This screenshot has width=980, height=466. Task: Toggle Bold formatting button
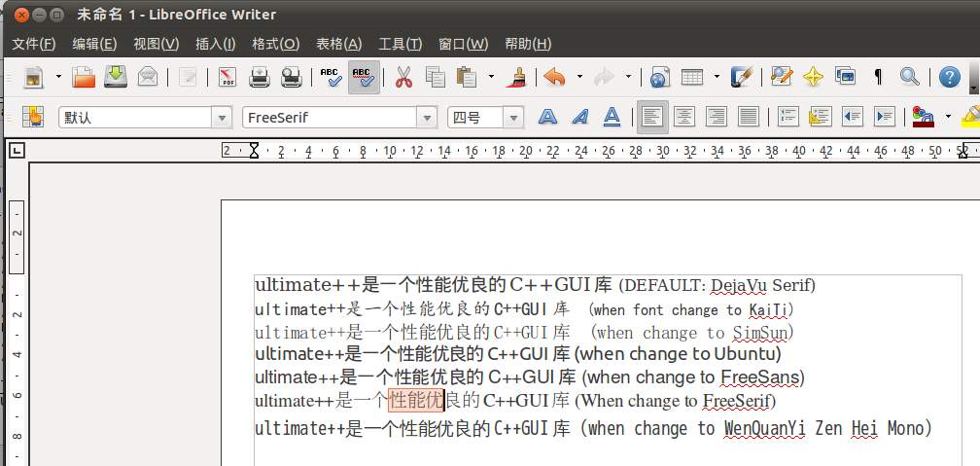pos(548,118)
